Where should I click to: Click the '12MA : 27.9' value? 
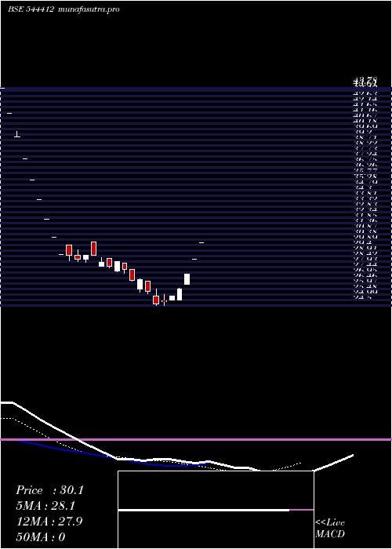tap(49, 522)
